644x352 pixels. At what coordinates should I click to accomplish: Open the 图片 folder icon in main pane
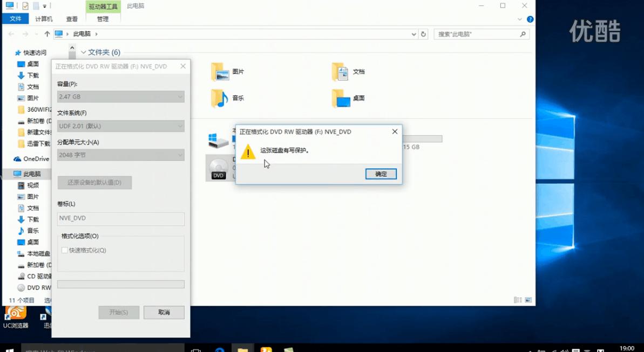pyautogui.click(x=220, y=72)
